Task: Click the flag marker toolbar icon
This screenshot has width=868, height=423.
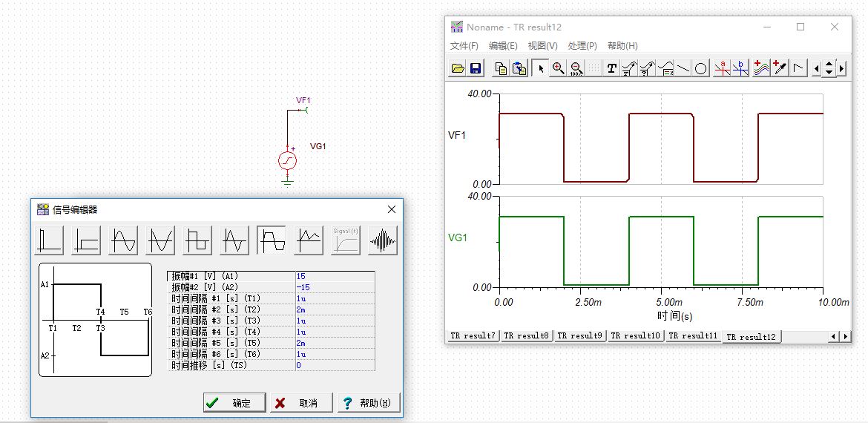Action: pos(798,68)
